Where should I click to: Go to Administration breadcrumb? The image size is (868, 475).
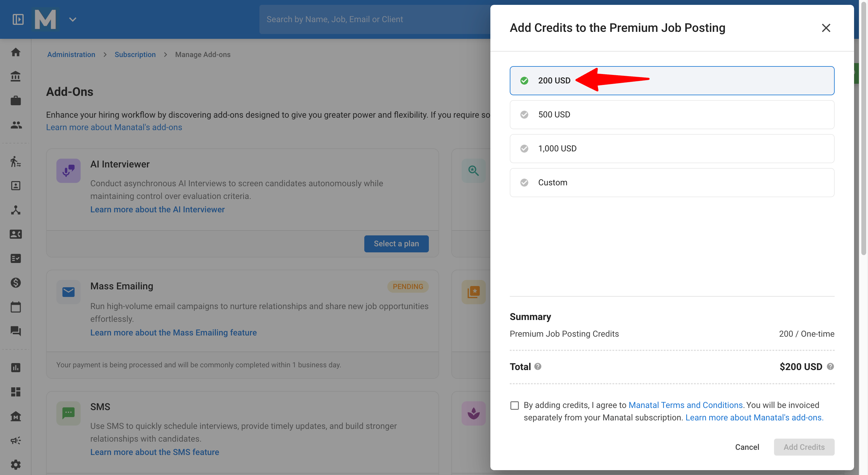(x=71, y=55)
